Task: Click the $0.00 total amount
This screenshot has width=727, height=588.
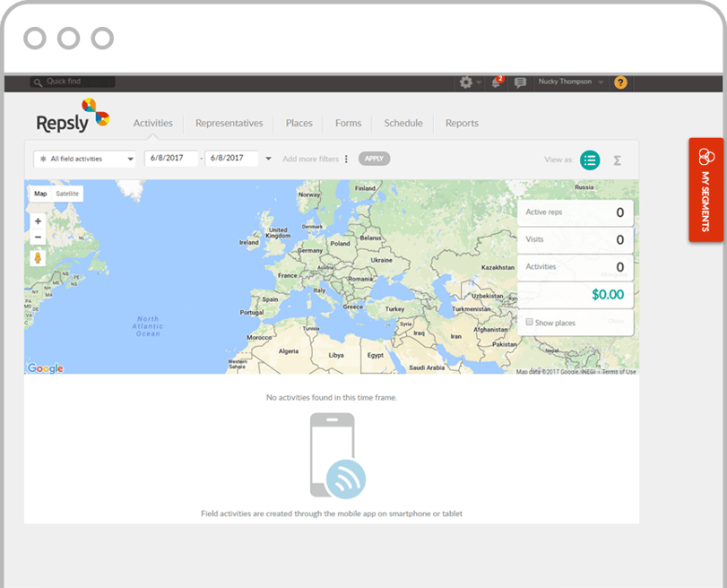Action: tap(608, 295)
